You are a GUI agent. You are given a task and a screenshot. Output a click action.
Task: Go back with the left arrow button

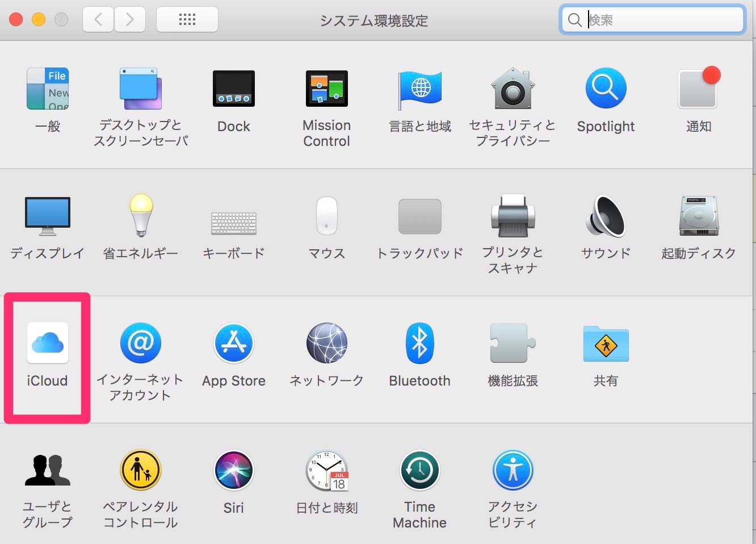[x=98, y=20]
